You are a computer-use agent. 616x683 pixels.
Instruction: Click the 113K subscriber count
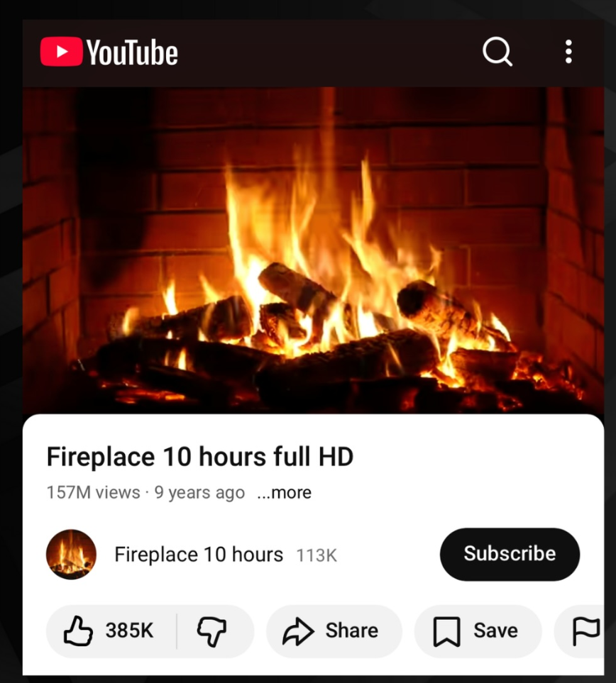coord(317,555)
